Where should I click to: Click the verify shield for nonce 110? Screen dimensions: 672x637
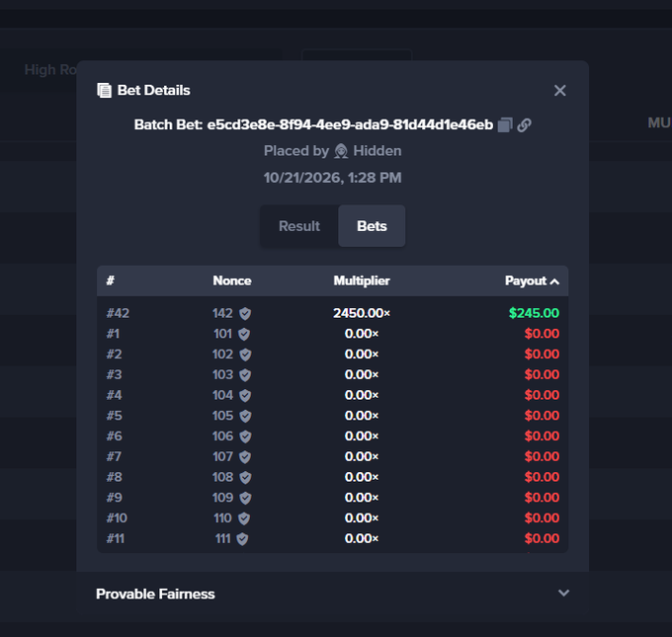coord(244,518)
